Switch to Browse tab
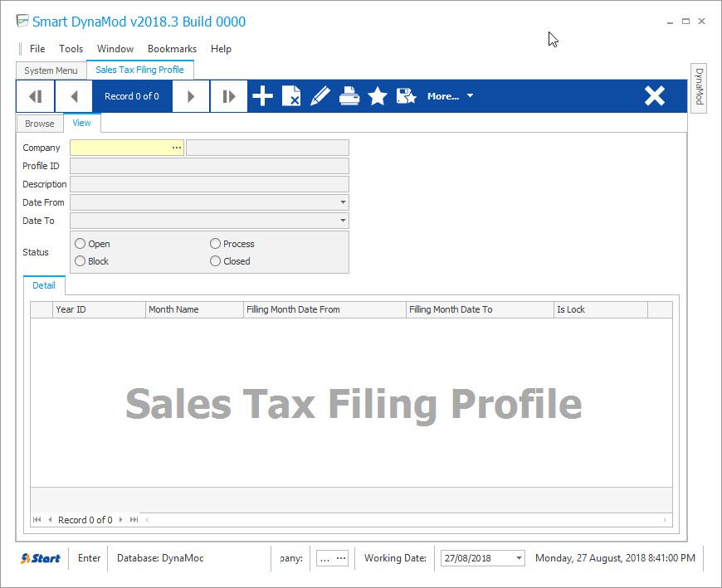Image resolution: width=722 pixels, height=588 pixels. tap(40, 124)
